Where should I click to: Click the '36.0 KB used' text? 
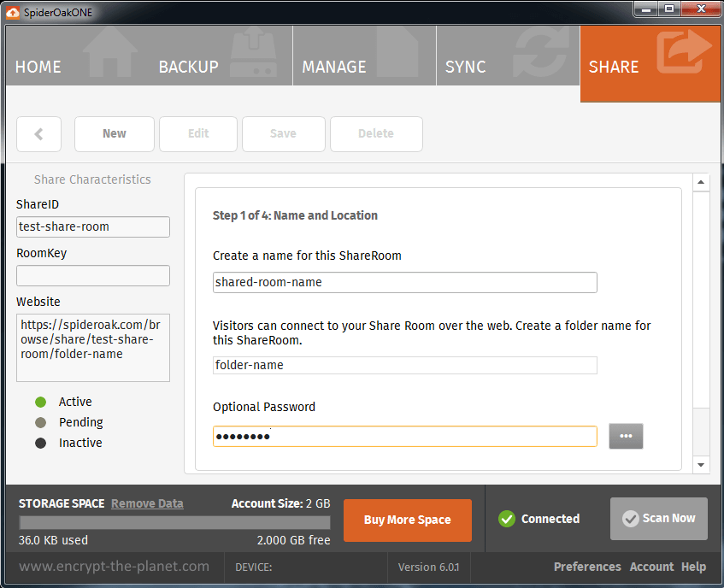[53, 540]
